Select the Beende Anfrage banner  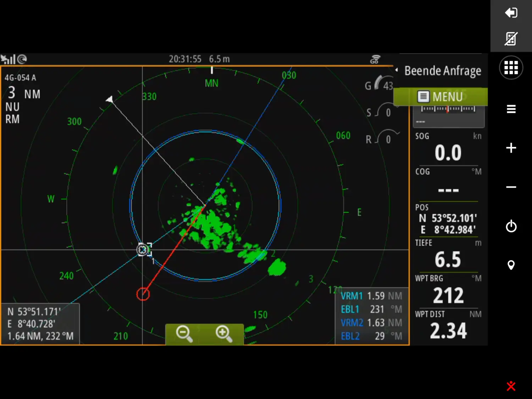pos(442,71)
